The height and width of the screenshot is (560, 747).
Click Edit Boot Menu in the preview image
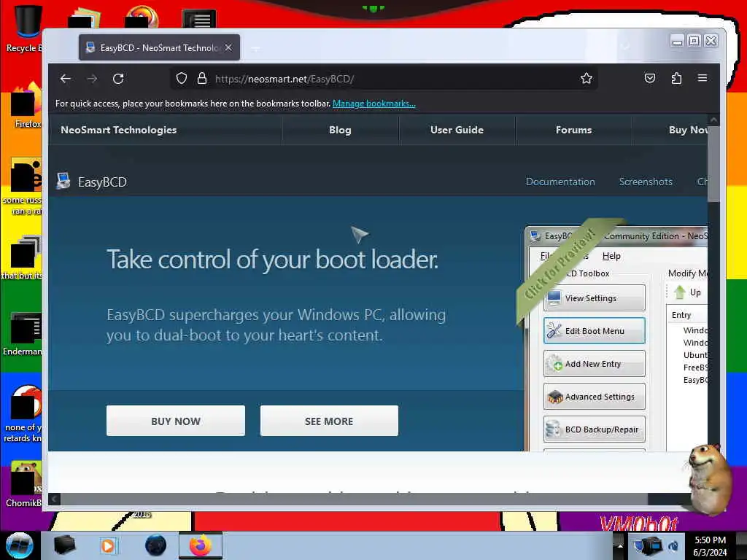(x=594, y=331)
